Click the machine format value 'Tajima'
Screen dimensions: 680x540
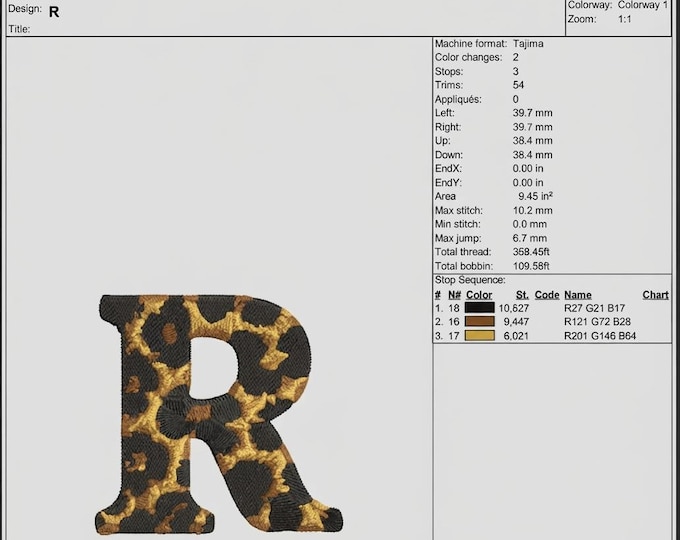pos(528,44)
